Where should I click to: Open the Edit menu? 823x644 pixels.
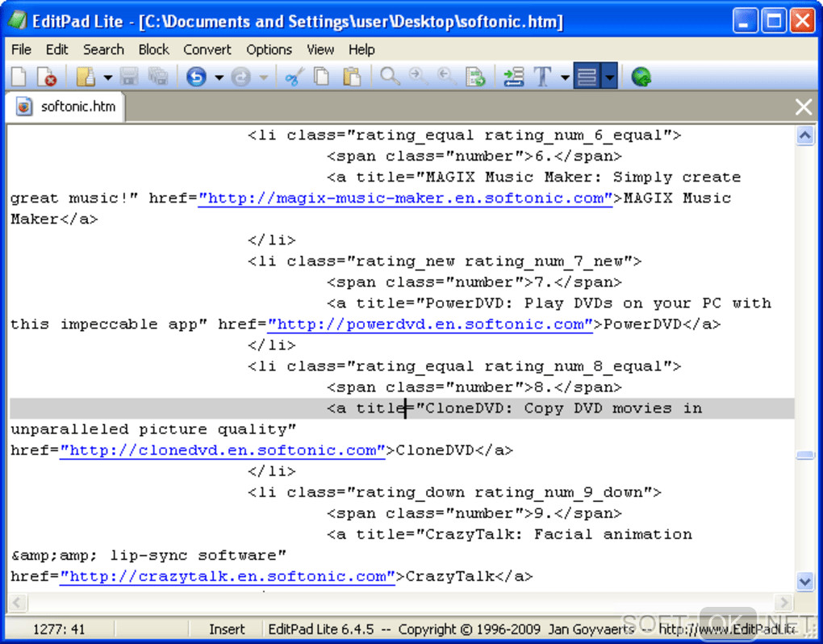click(x=56, y=49)
